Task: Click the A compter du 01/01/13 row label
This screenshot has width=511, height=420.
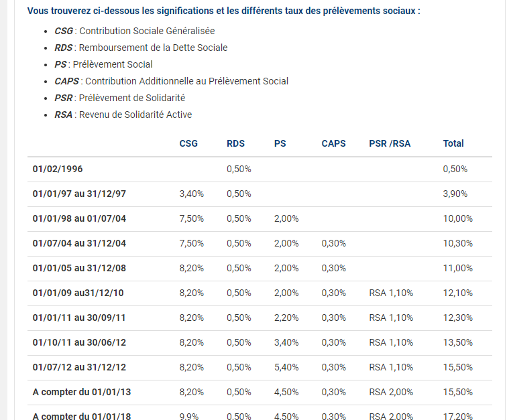Action: [x=82, y=392]
